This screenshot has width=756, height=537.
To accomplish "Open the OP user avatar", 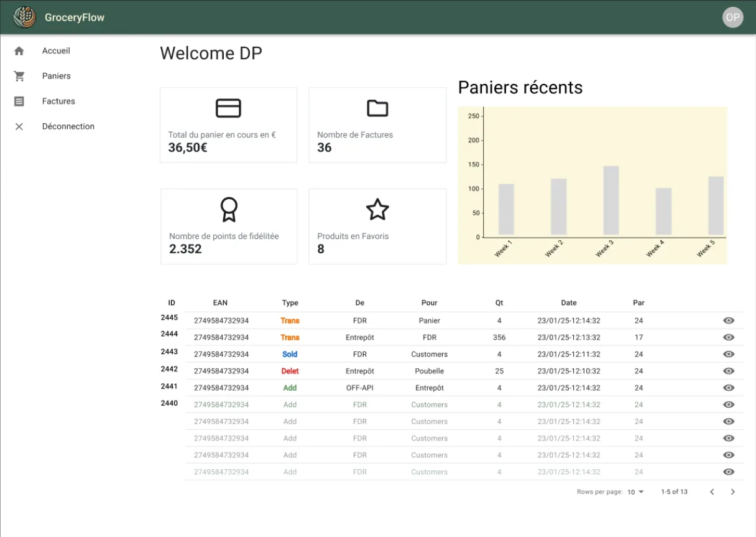I will (733, 17).
